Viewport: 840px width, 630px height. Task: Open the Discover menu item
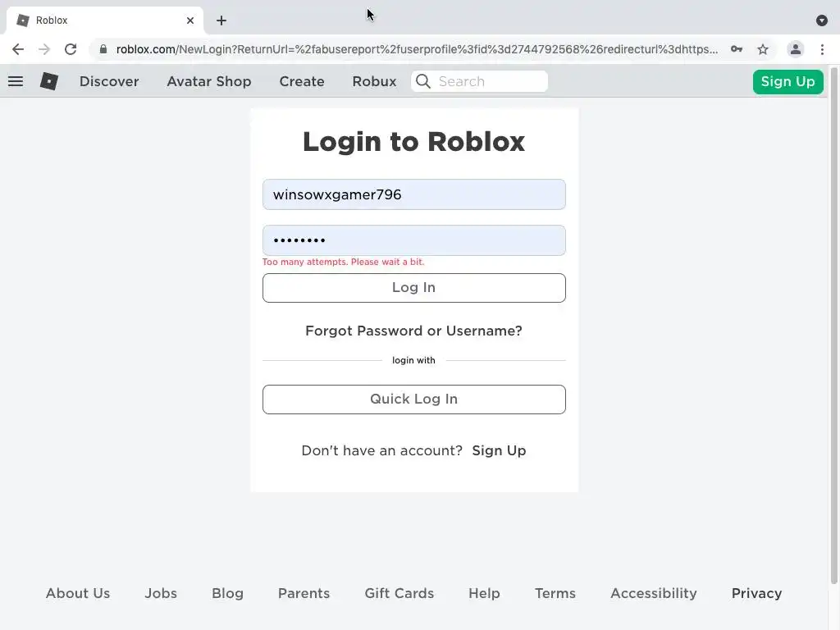coord(109,81)
